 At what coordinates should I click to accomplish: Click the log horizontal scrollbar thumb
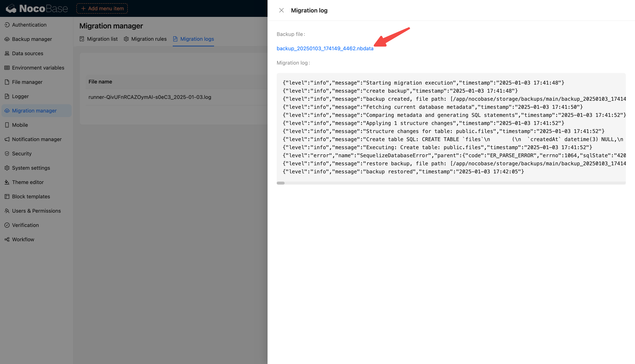(281, 183)
